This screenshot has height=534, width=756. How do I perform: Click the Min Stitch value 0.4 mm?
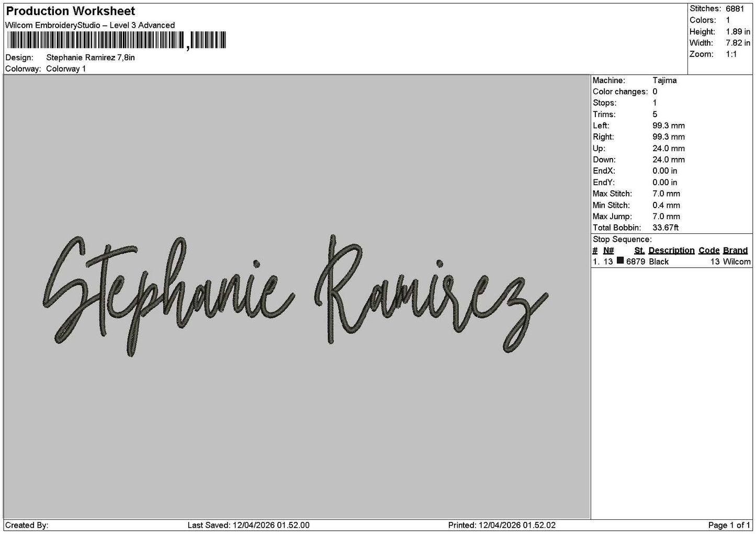667,206
